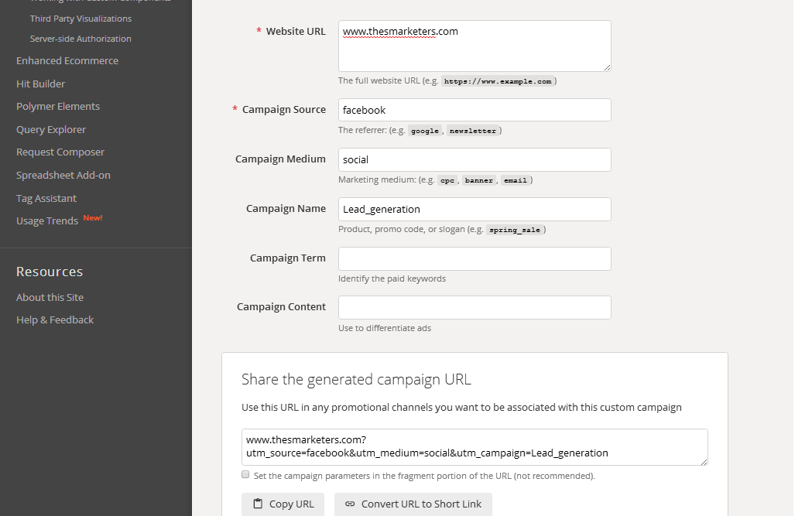Click the clipboard icon in Copy URL
This screenshot has height=516, width=812.
coord(257,504)
